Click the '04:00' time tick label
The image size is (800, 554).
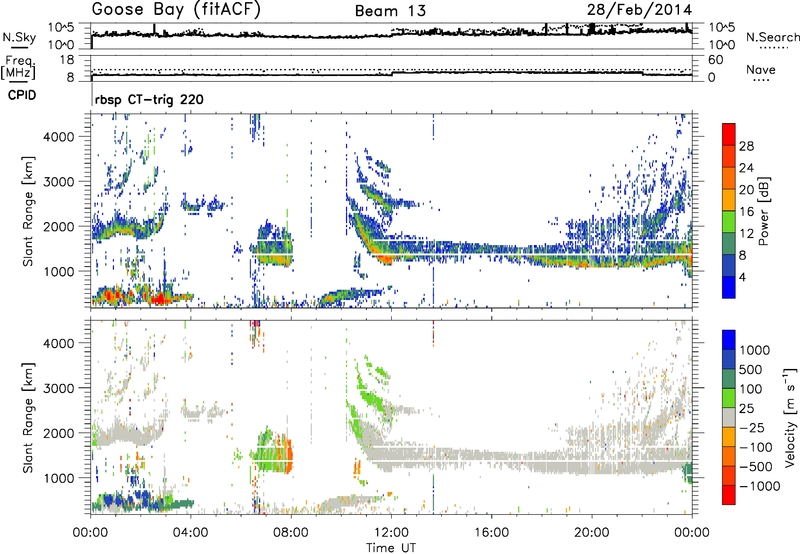point(190,533)
